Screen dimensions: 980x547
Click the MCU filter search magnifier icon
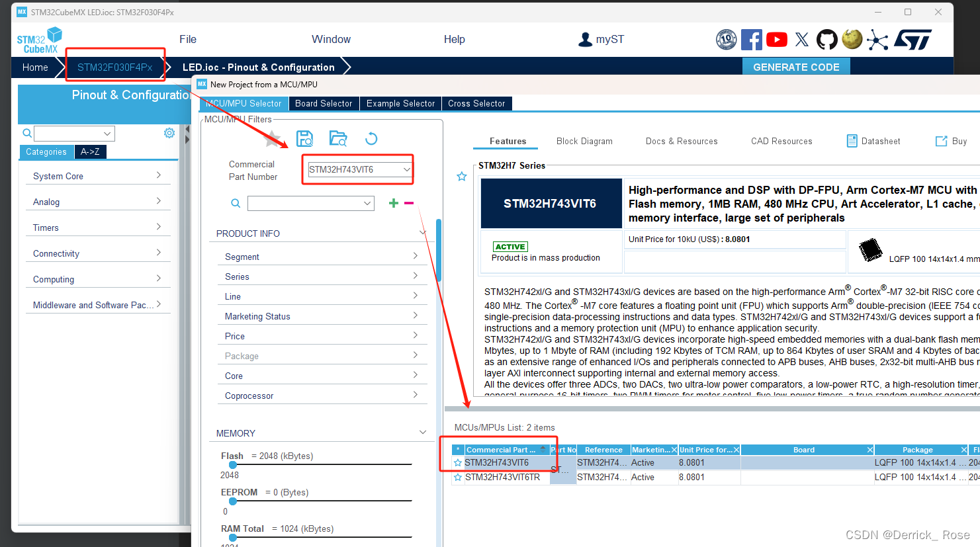point(236,204)
